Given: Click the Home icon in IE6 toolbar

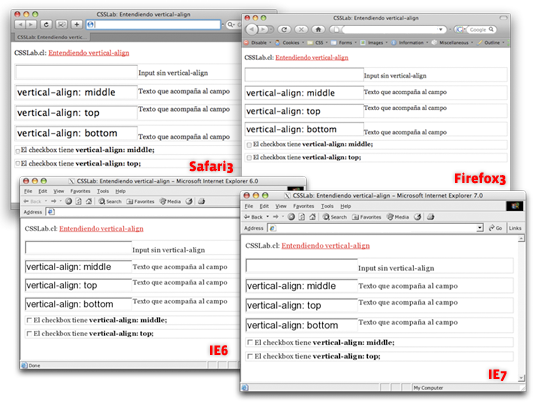Looking at the screenshot, I should point(89,201).
